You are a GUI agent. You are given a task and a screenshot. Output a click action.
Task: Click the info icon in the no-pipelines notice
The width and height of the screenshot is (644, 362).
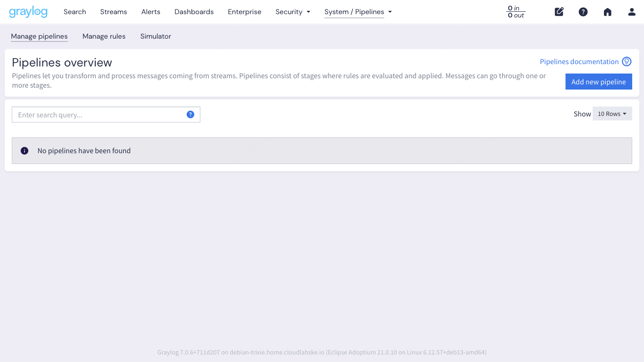point(24,150)
